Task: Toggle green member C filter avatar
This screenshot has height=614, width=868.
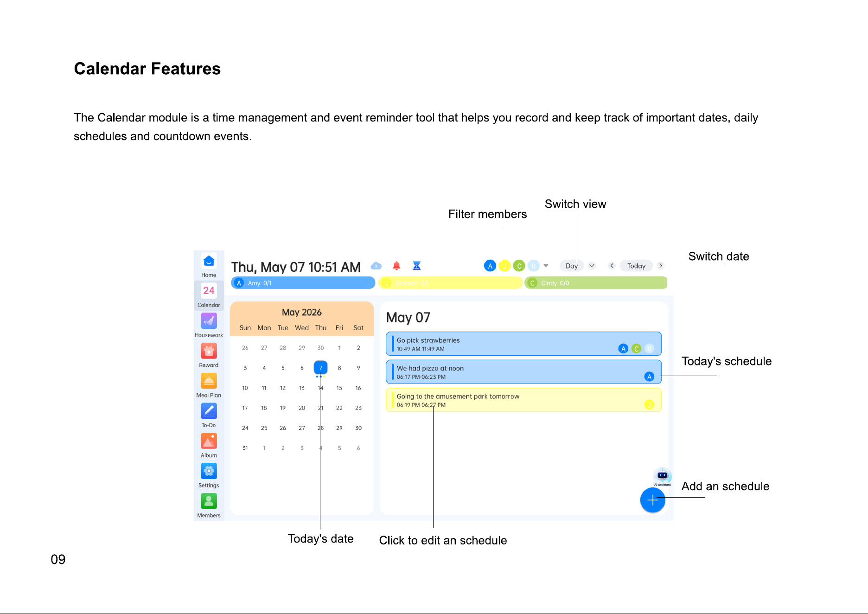Action: point(519,266)
